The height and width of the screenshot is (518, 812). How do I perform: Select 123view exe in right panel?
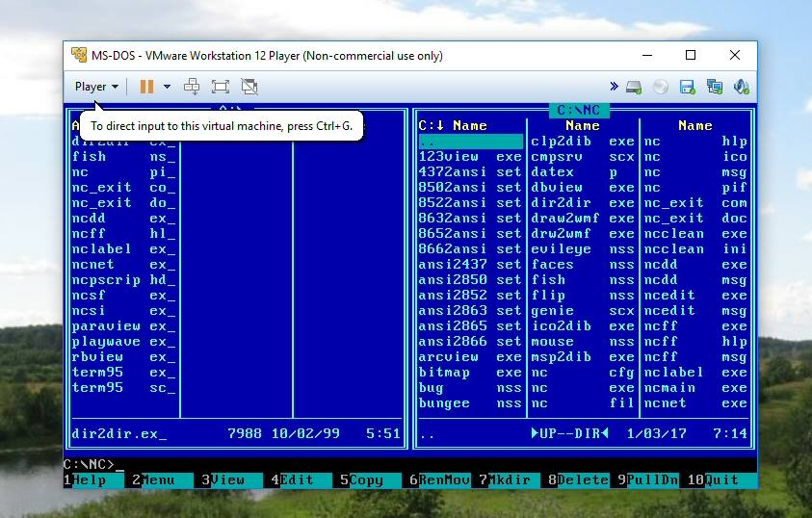coord(471,157)
